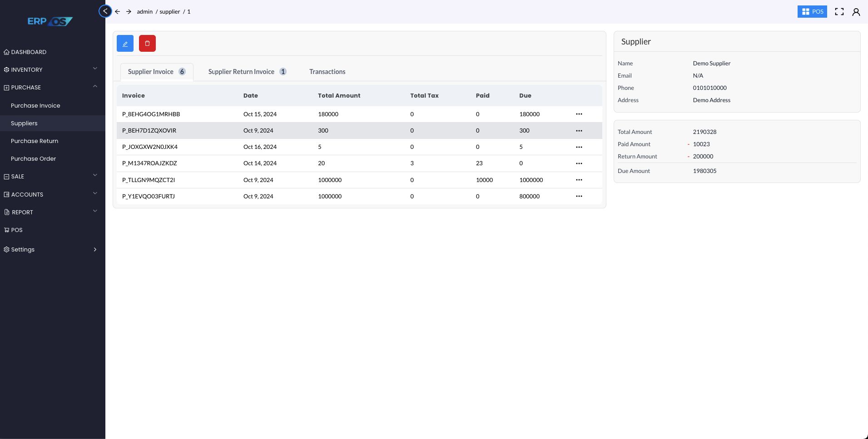Click the Date column header
The height and width of the screenshot is (439, 868).
tap(250, 96)
